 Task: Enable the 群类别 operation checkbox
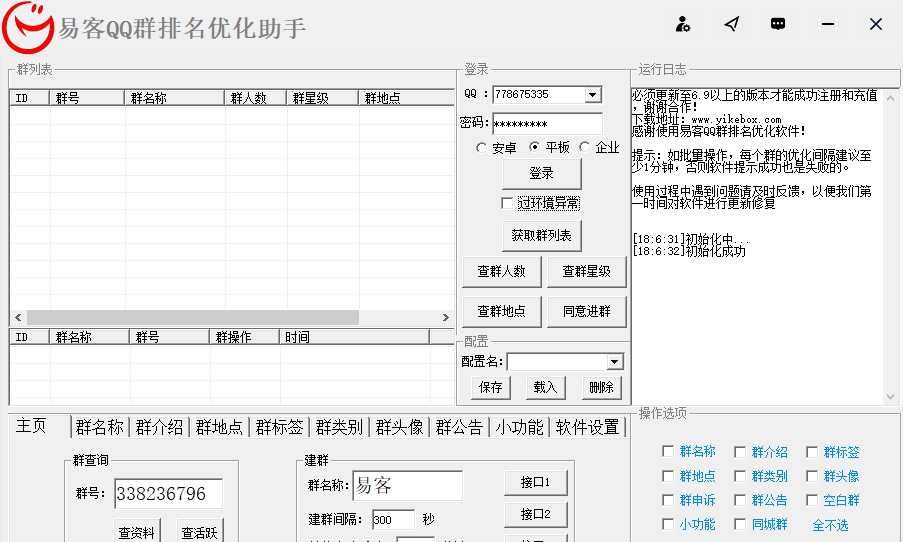click(740, 476)
